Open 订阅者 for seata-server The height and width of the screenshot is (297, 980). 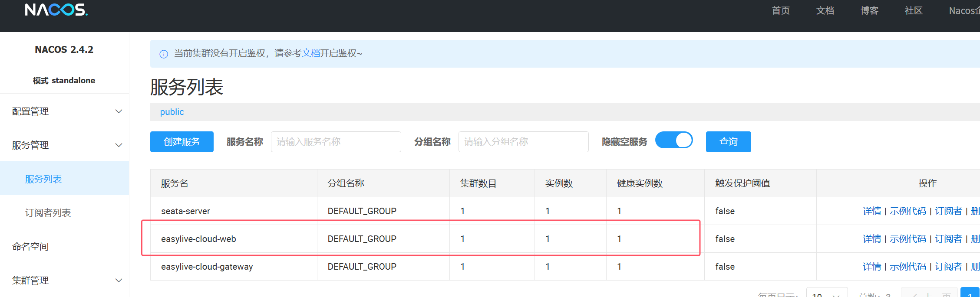(948, 211)
